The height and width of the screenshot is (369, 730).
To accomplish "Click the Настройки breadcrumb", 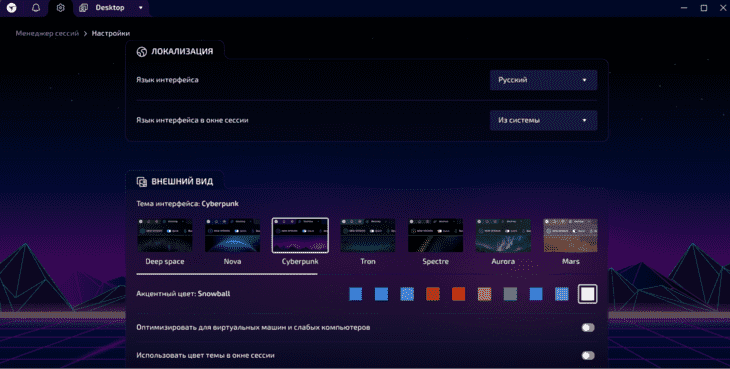I will (x=110, y=34).
